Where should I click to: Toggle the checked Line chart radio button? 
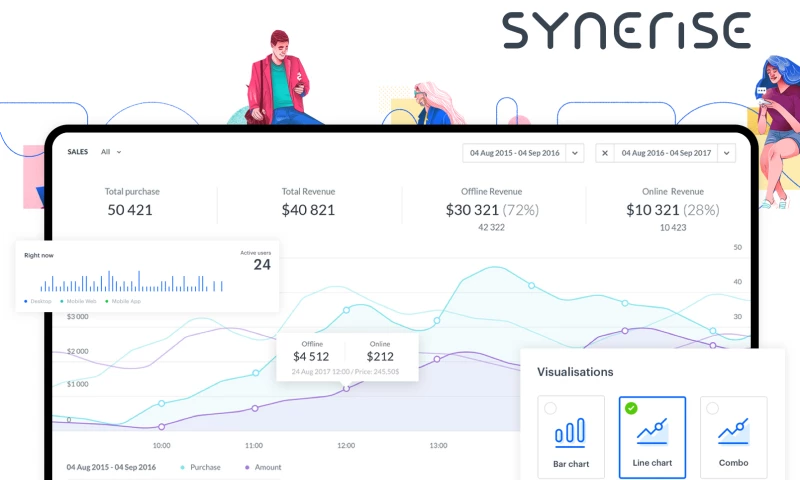(631, 408)
